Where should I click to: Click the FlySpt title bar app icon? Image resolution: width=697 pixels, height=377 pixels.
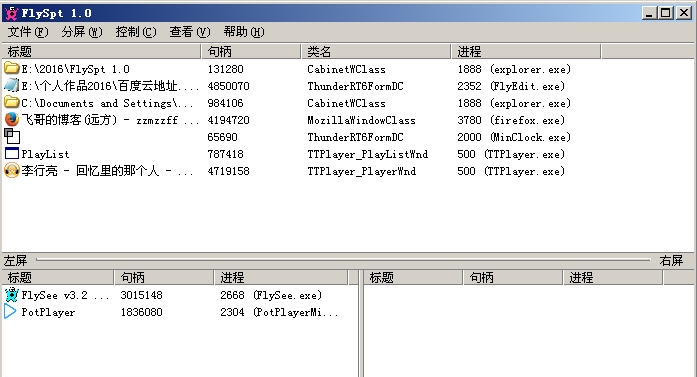(x=12, y=13)
